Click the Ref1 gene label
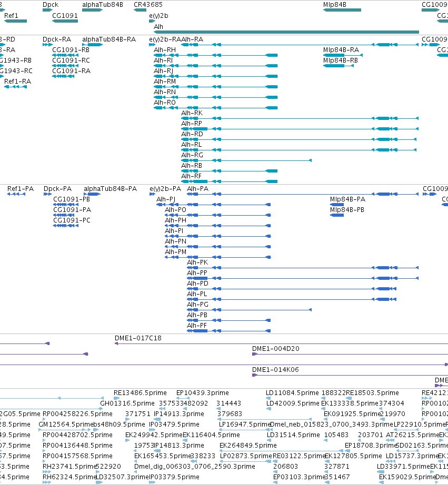448x485 pixels. pyautogui.click(x=11, y=16)
